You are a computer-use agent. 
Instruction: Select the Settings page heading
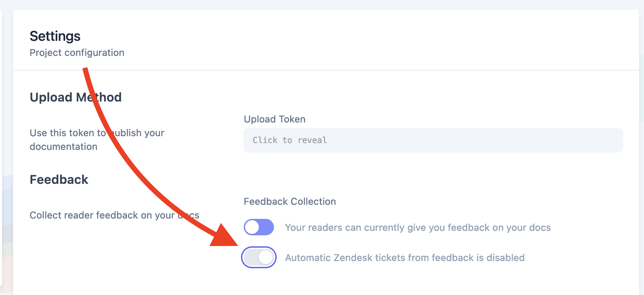[55, 36]
